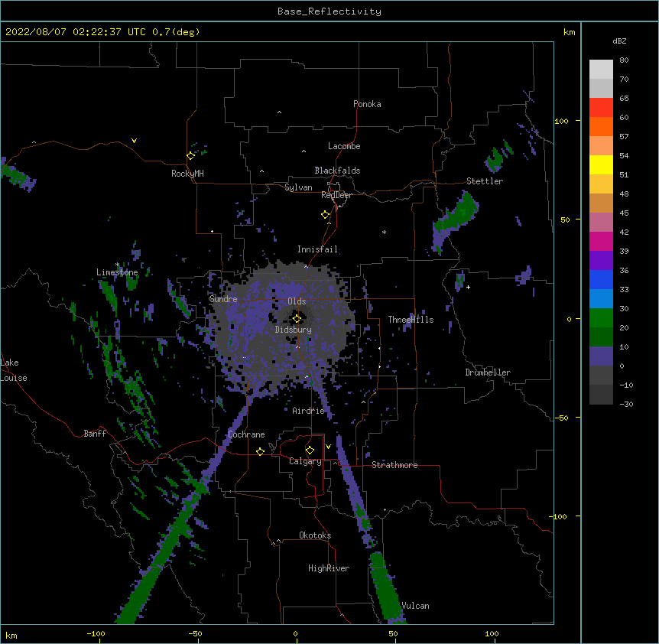Click the Innisfail city label

(x=317, y=249)
